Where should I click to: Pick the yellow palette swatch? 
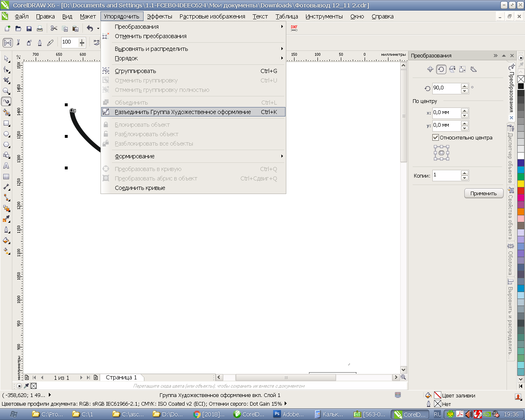(521, 184)
